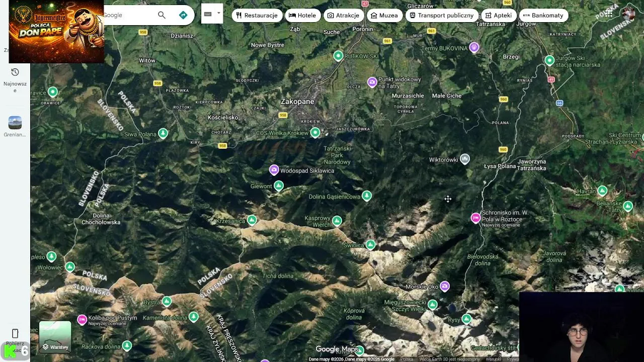The height and width of the screenshot is (362, 644).
Task: Click the Jaworzyna Tatrzańska label
Action: coord(532,165)
